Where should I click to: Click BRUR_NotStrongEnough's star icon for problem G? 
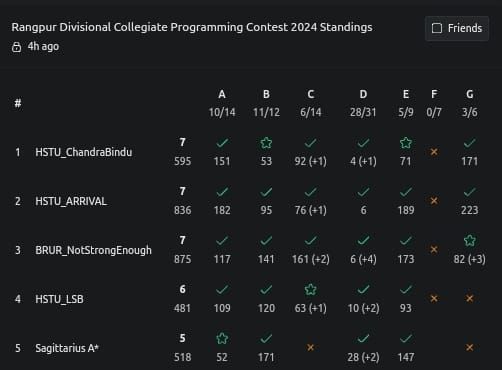point(469,240)
